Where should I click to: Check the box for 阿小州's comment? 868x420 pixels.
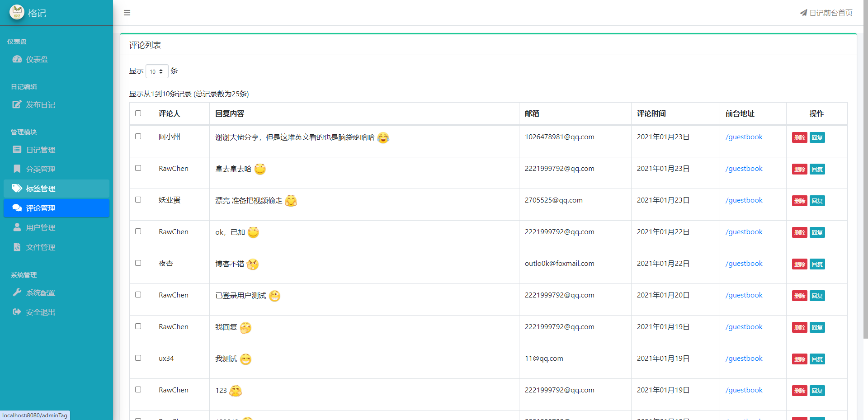click(x=138, y=137)
